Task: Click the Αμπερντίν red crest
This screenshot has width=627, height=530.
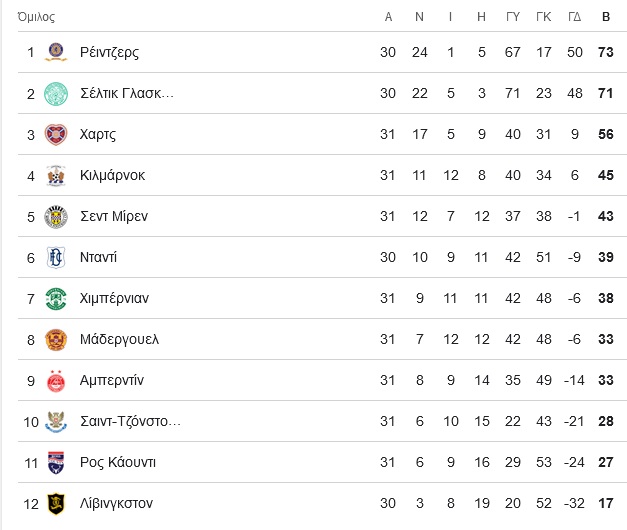Action: coord(56,381)
